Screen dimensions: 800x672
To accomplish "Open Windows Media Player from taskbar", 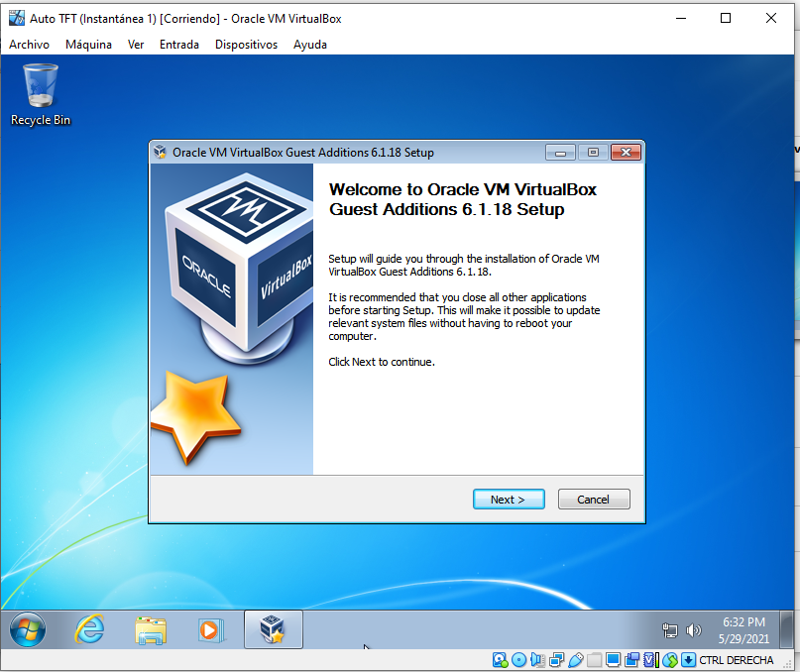I will (x=211, y=629).
